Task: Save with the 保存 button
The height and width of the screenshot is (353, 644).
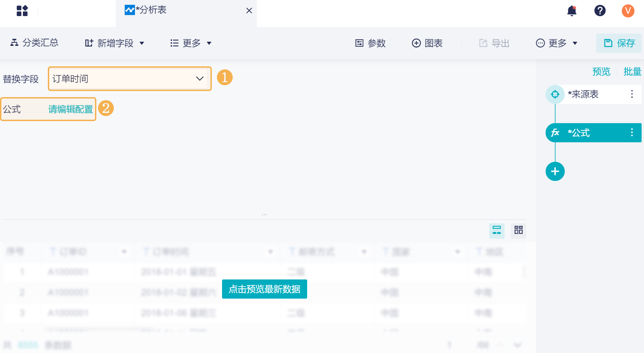Action: (619, 43)
